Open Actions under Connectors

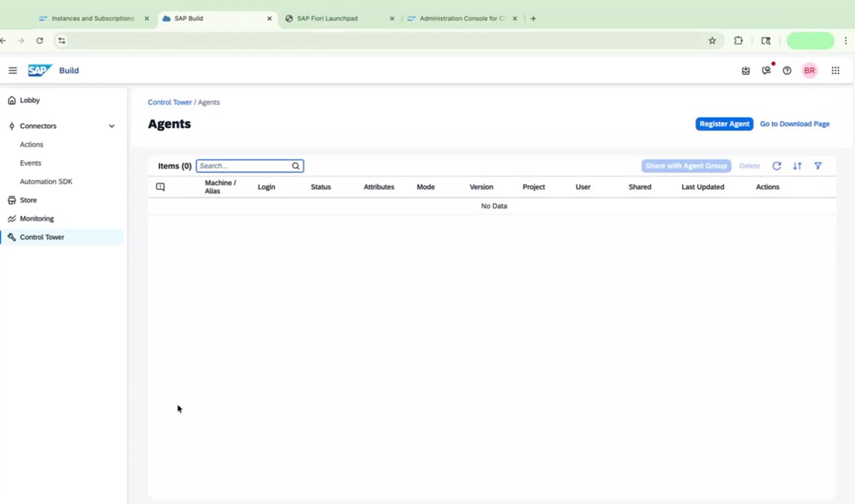tap(32, 145)
